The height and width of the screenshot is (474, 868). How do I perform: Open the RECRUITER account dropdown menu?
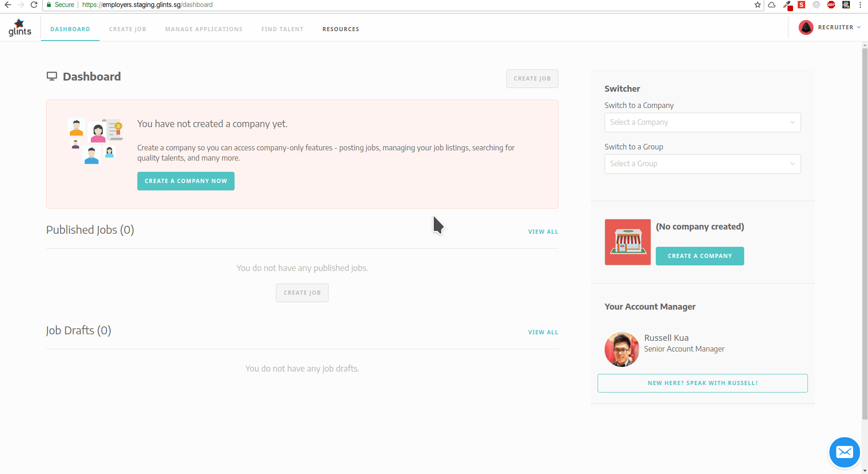pyautogui.click(x=839, y=27)
